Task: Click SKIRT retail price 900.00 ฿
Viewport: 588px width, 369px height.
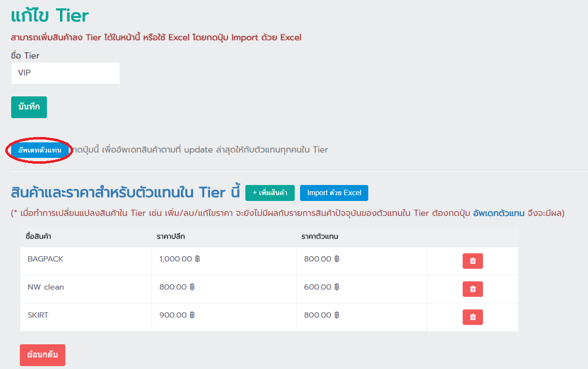Action: tap(177, 315)
